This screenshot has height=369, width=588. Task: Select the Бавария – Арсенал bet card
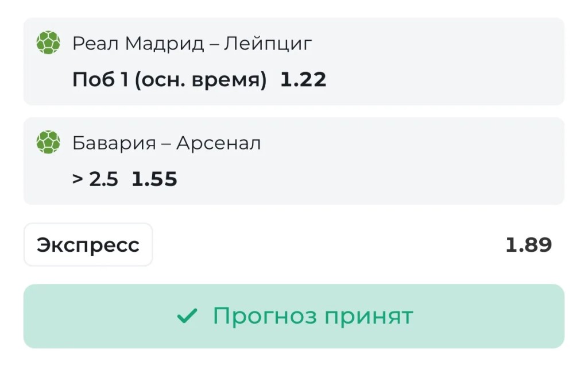pyautogui.click(x=293, y=161)
